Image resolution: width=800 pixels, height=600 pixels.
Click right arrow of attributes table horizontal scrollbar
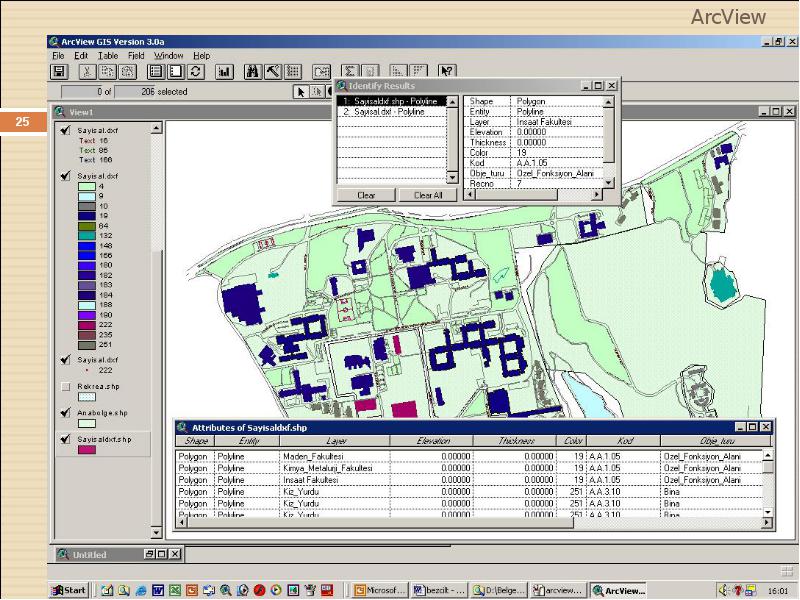click(767, 522)
